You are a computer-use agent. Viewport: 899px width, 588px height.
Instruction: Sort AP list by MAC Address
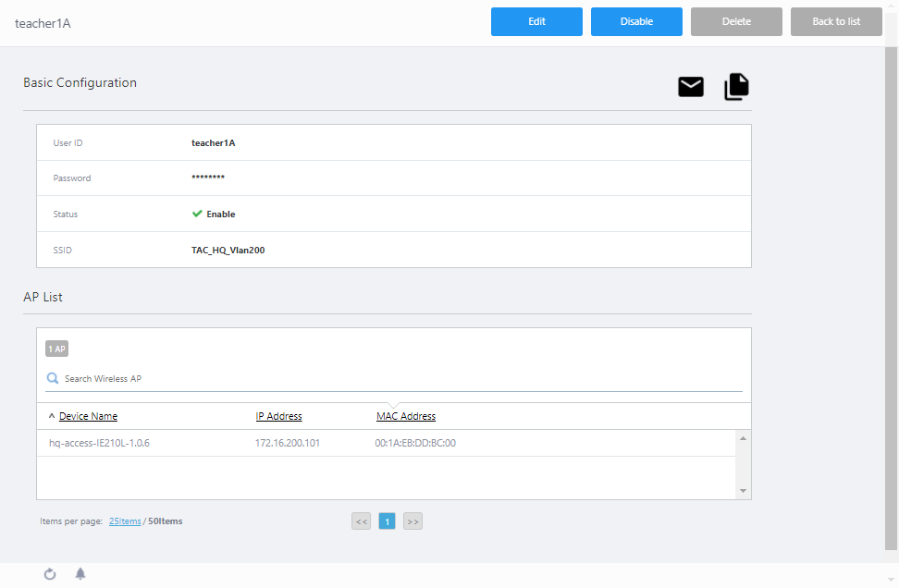(x=406, y=416)
